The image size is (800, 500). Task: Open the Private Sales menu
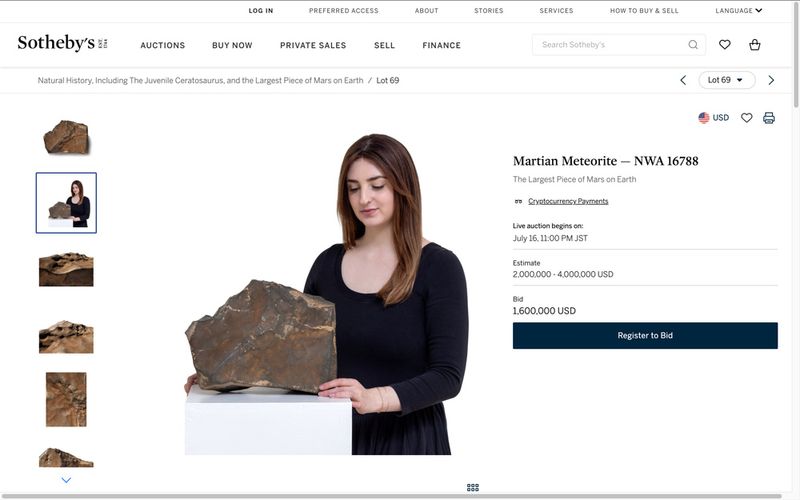(x=313, y=45)
